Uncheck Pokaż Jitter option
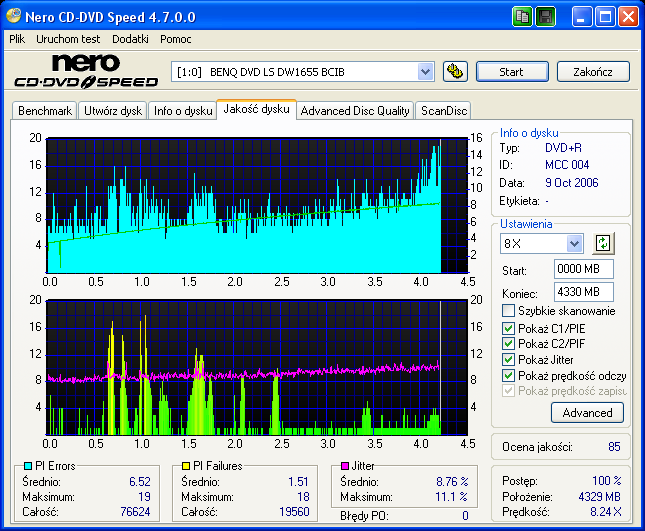 coord(508,359)
